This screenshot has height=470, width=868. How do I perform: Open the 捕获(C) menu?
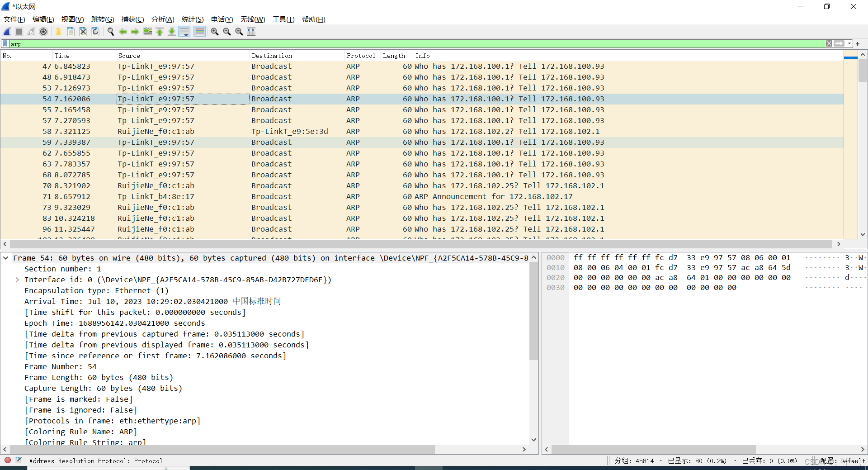pos(133,19)
